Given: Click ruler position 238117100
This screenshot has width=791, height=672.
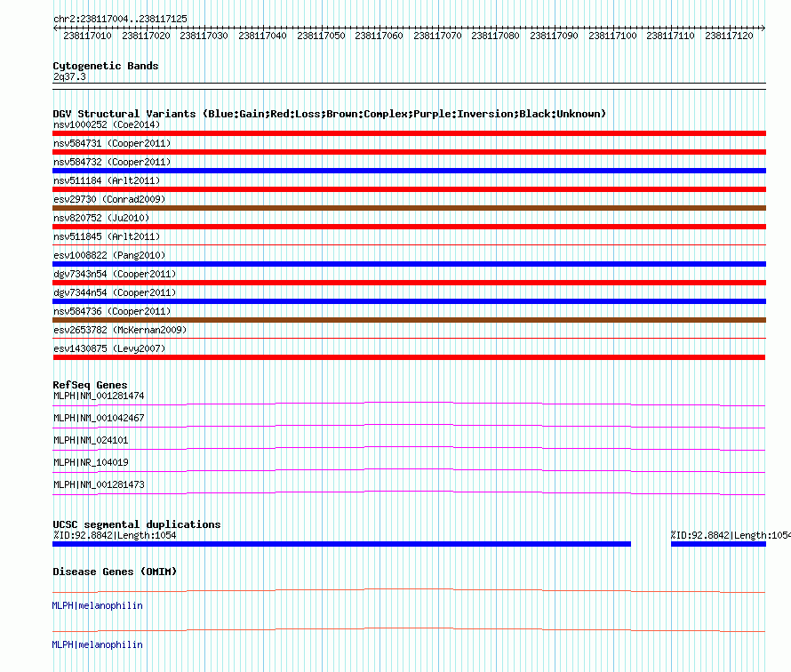Looking at the screenshot, I should click(x=612, y=36).
